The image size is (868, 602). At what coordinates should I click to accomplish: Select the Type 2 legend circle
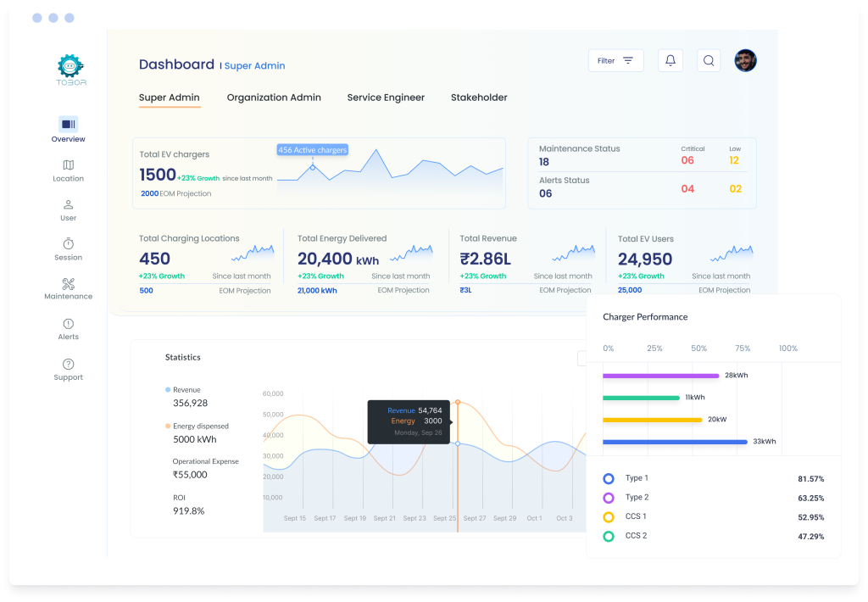[x=609, y=498]
